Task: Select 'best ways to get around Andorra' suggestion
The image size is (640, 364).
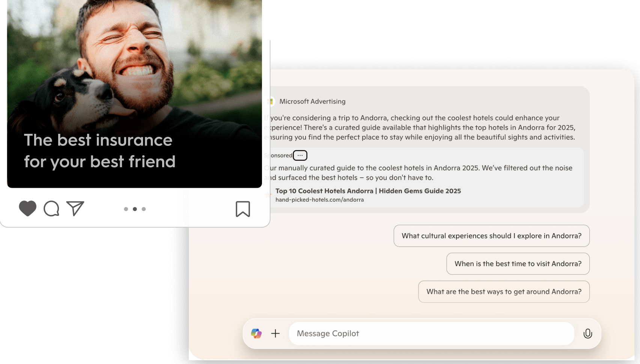Action: tap(504, 292)
